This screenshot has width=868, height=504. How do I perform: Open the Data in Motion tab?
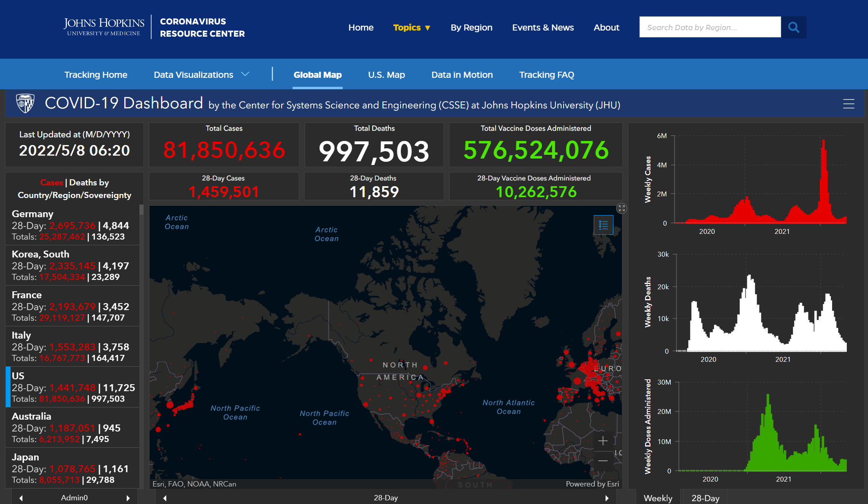(x=462, y=75)
